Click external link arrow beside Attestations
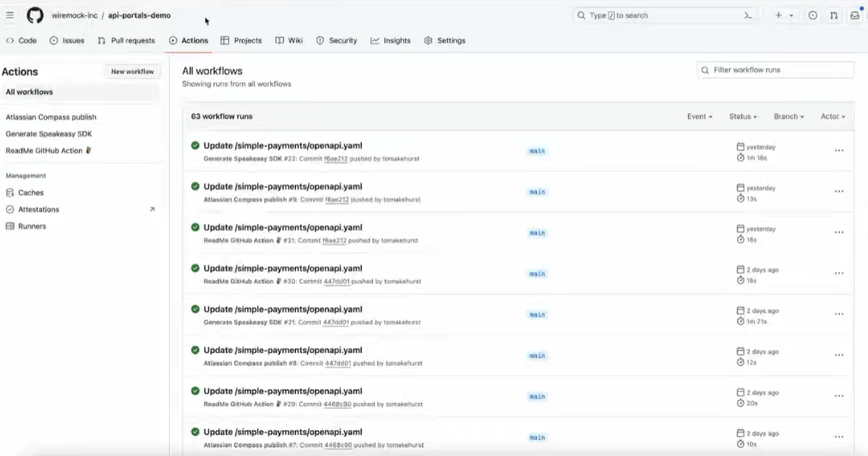This screenshot has width=868, height=456. click(x=152, y=209)
